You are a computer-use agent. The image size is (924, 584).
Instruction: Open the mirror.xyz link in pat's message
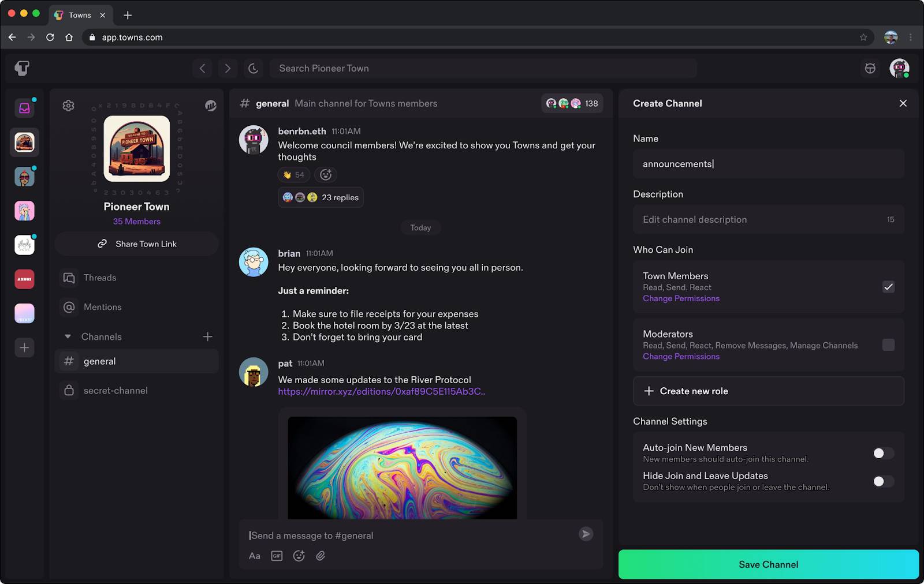tap(381, 391)
